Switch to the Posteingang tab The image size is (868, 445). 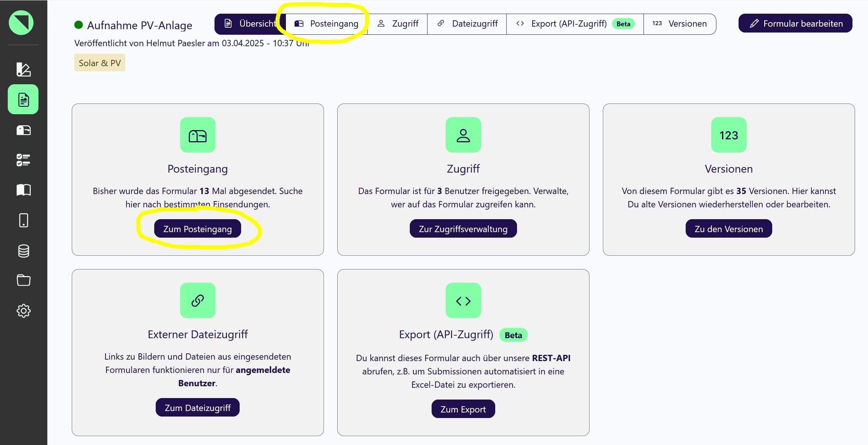point(327,24)
